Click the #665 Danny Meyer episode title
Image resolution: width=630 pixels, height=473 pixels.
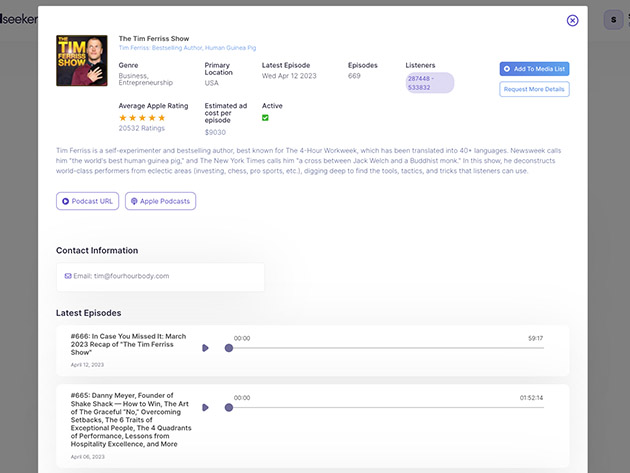(131, 420)
